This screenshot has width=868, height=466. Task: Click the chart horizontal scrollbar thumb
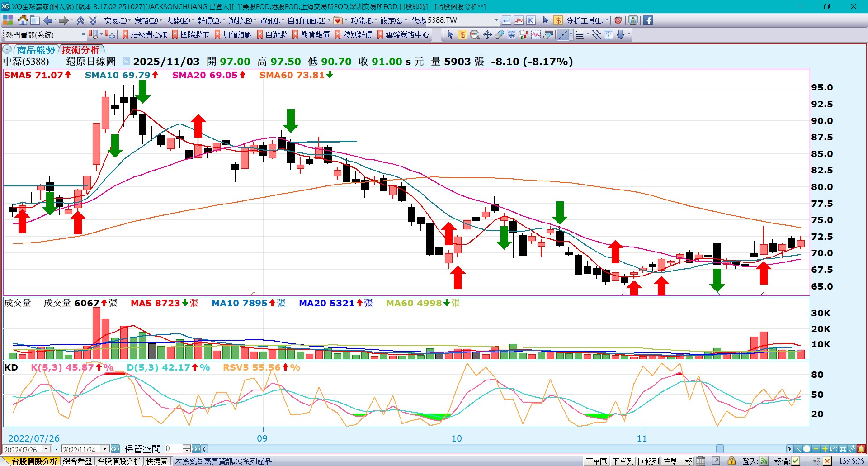point(720,449)
